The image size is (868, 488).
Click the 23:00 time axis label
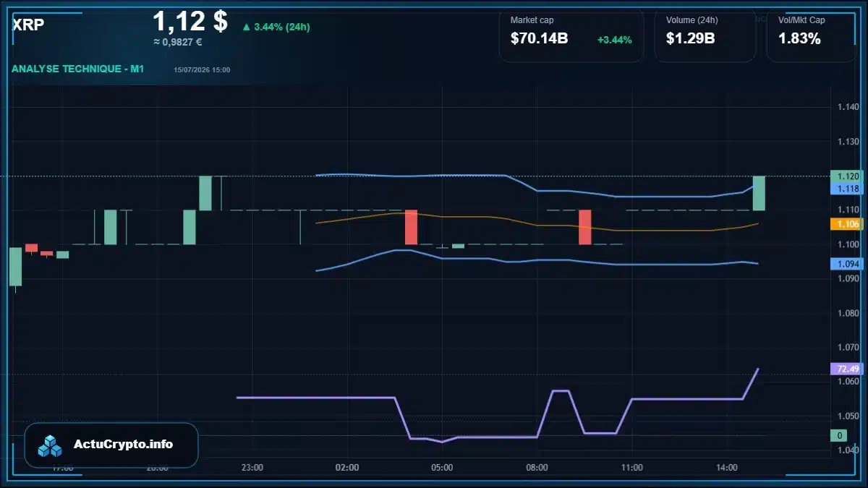click(252, 468)
